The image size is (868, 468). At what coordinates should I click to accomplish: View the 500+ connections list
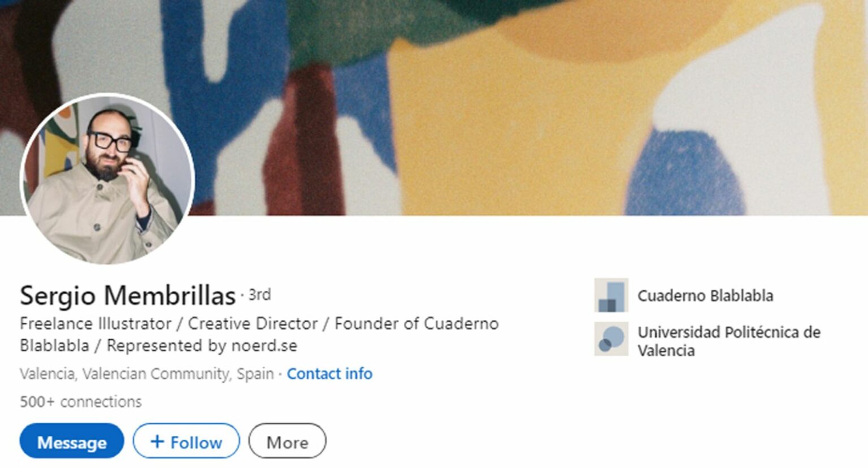[x=80, y=402]
